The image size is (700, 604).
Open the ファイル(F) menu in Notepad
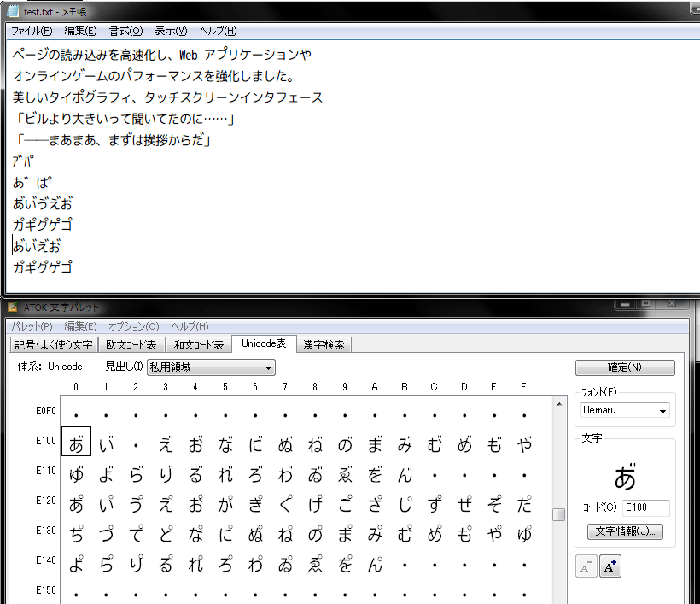click(32, 31)
